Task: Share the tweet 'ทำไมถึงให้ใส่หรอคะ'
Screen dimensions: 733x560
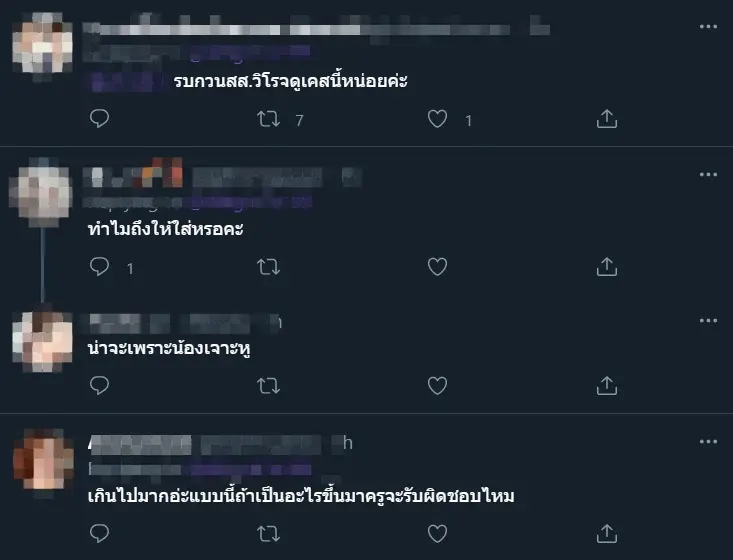Action: tap(607, 266)
